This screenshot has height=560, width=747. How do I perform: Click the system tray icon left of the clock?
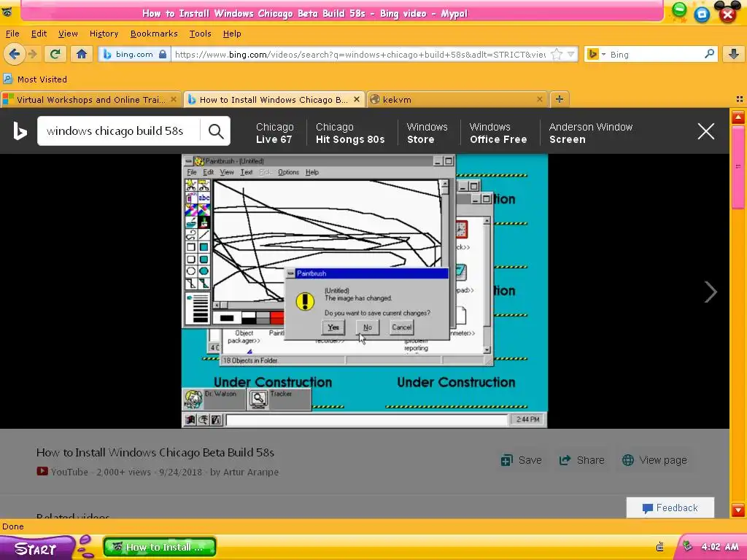coord(687,546)
